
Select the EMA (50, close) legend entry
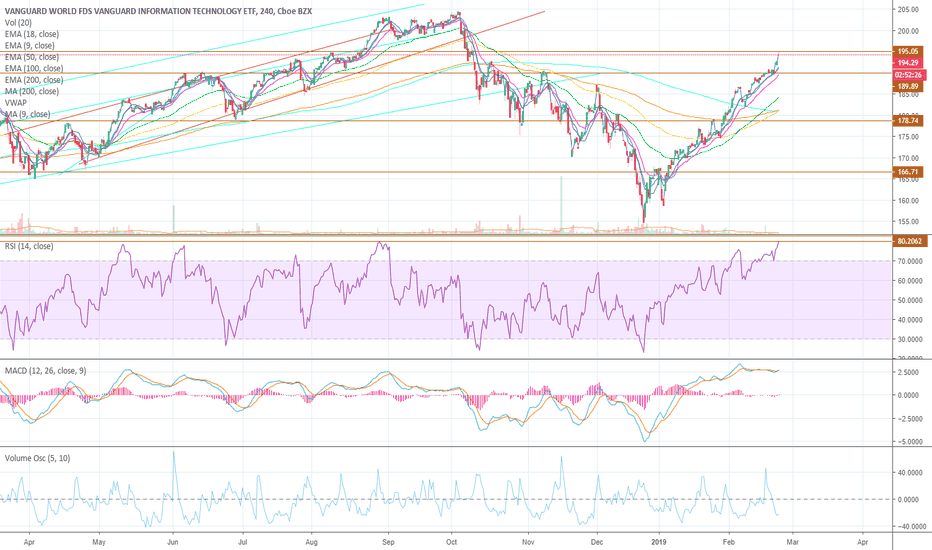[32, 57]
